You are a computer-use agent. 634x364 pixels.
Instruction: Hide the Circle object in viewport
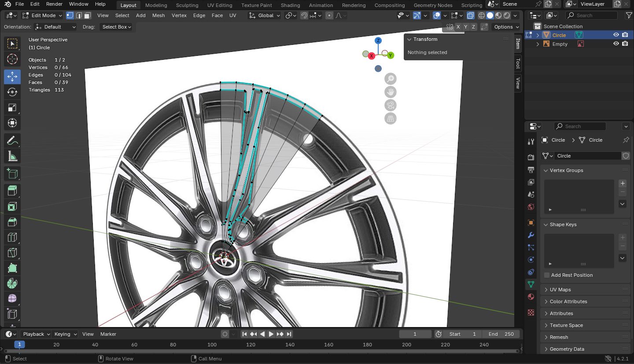pyautogui.click(x=616, y=35)
